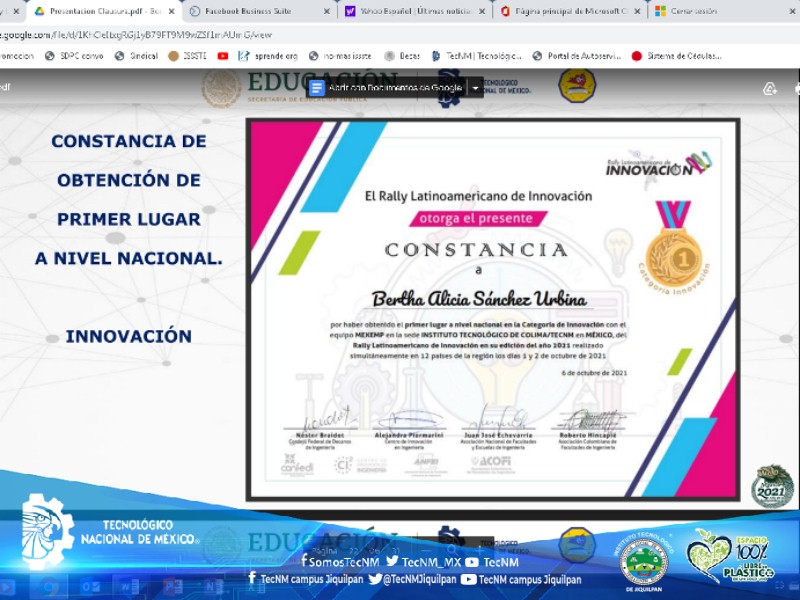Screen dimensions: 800x600
Task: Switch to the Presentacion Clausura.pdf tab
Action: [102, 11]
